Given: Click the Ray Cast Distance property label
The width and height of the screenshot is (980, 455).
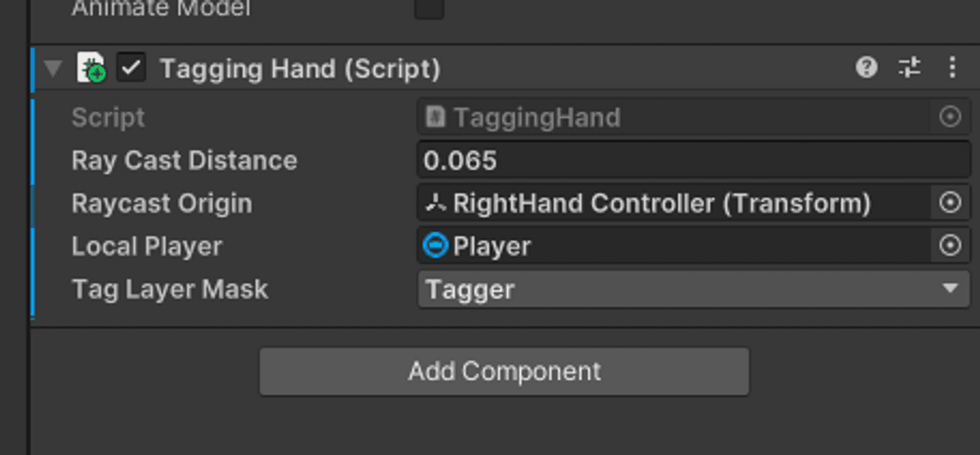Looking at the screenshot, I should click(185, 160).
